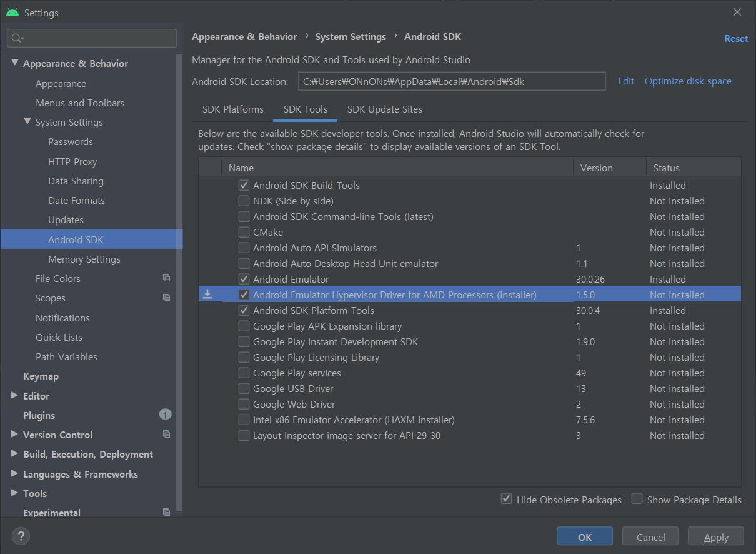Click the Android Studio logo in title bar
The height and width of the screenshot is (554, 756).
pos(12,12)
